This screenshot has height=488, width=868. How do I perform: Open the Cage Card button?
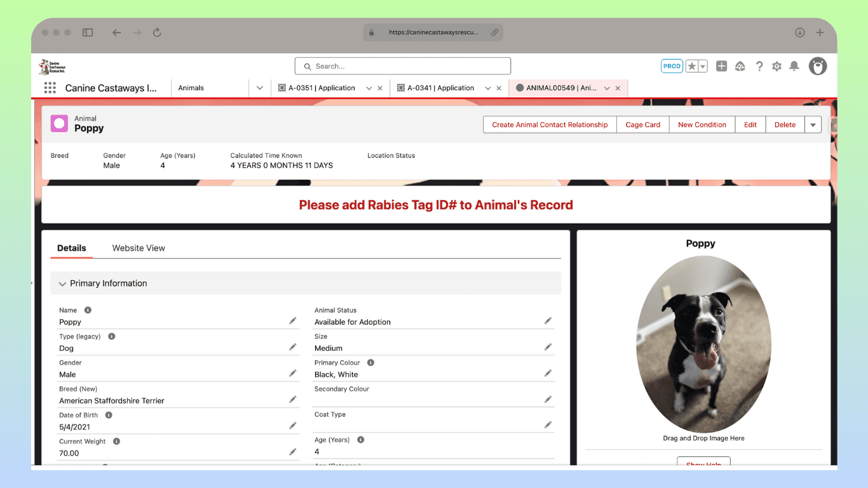pos(642,125)
